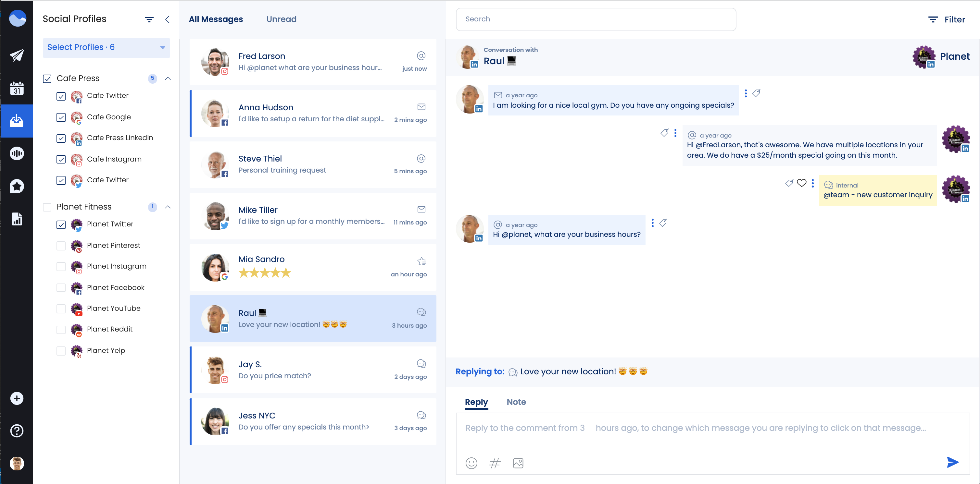Image resolution: width=980 pixels, height=484 pixels.
Task: Uncheck the Planet Twitter checkbox
Action: (x=61, y=225)
